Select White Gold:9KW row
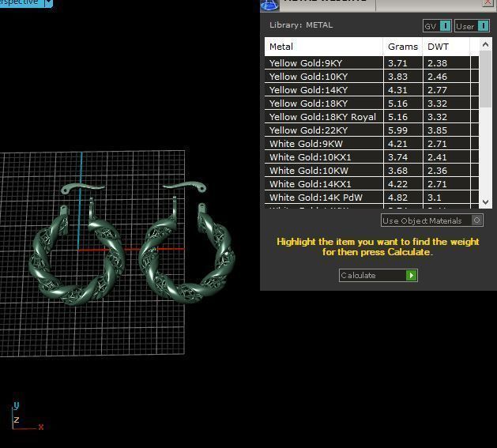The width and height of the screenshot is (497, 448). coord(372,144)
